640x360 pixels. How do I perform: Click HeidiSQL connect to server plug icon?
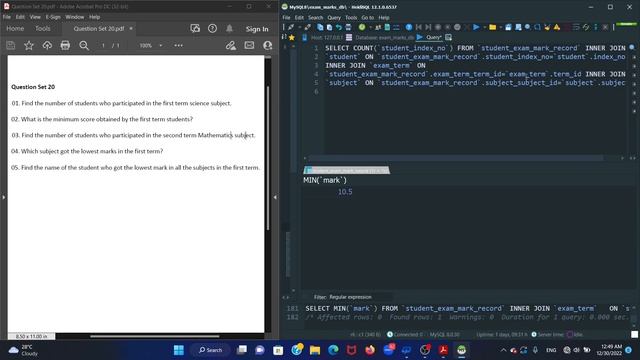291,27
